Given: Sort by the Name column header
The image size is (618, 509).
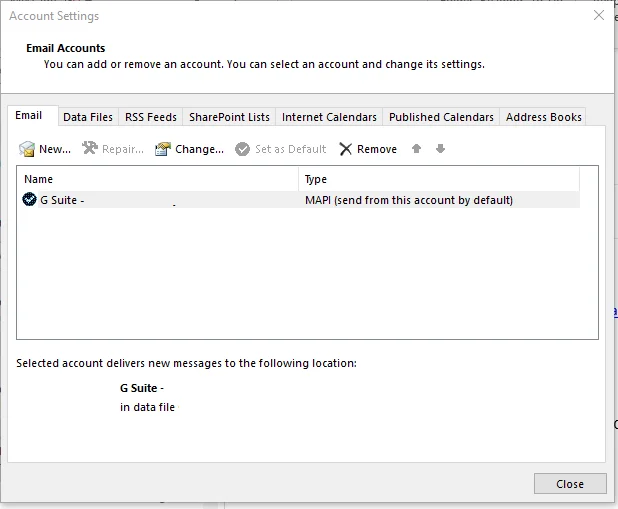Looking at the screenshot, I should pos(158,179).
